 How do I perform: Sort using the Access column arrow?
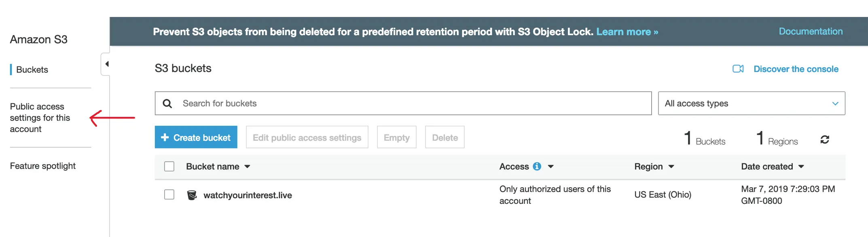551,167
